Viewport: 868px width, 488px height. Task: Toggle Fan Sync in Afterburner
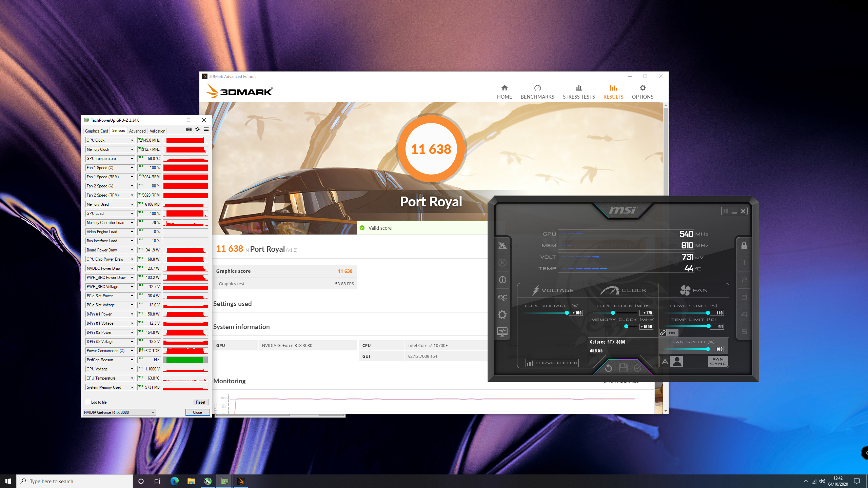coord(718,362)
